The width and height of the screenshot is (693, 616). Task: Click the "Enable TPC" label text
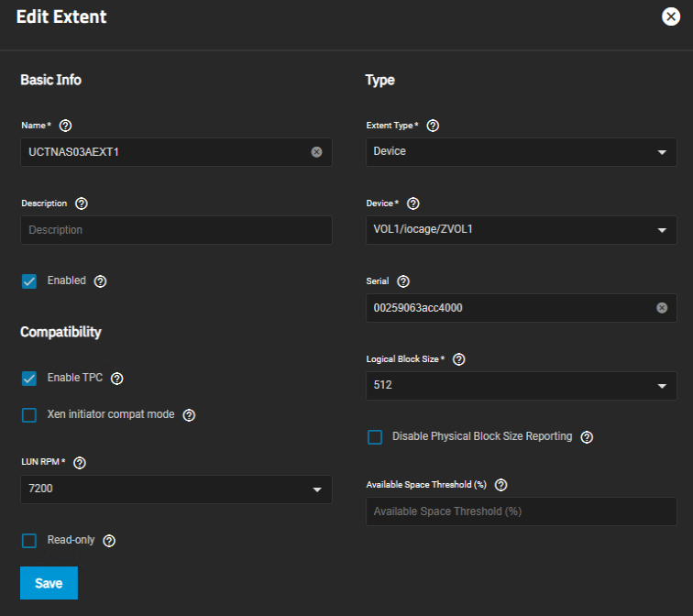[x=75, y=378]
